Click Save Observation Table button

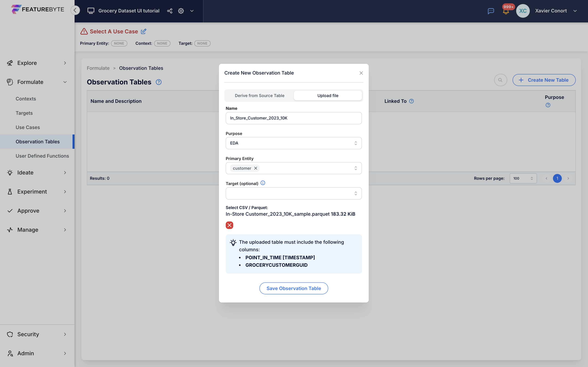coord(294,288)
